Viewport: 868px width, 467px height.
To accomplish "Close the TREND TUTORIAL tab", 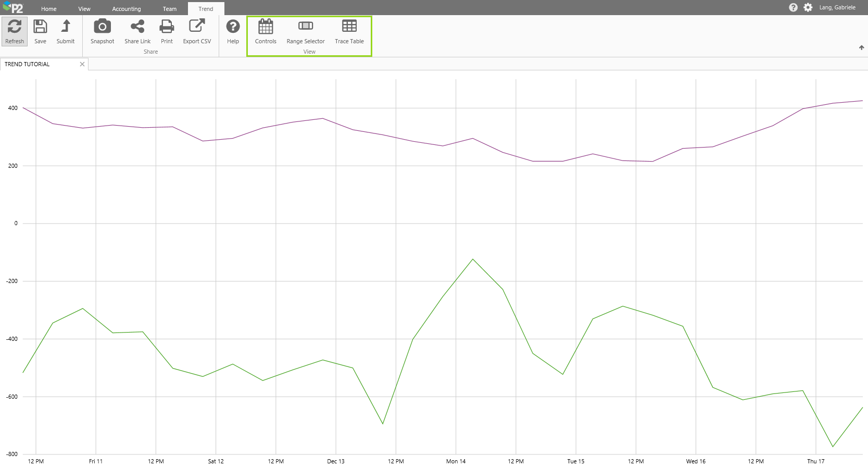I will point(82,64).
